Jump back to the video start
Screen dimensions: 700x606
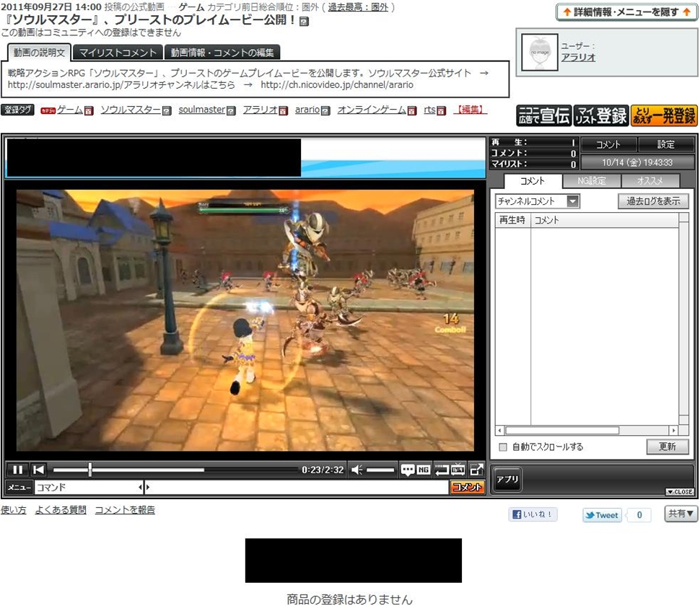39,470
